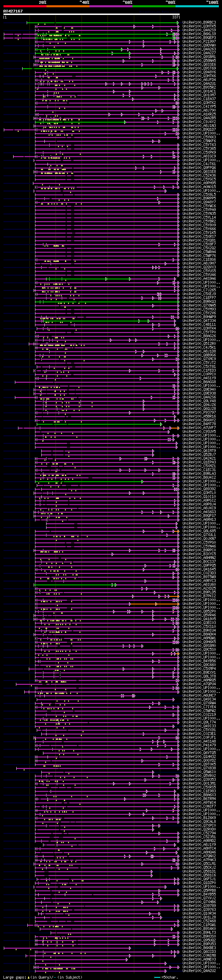Select the UniRef100_C1FED3 label

click(x=199, y=371)
